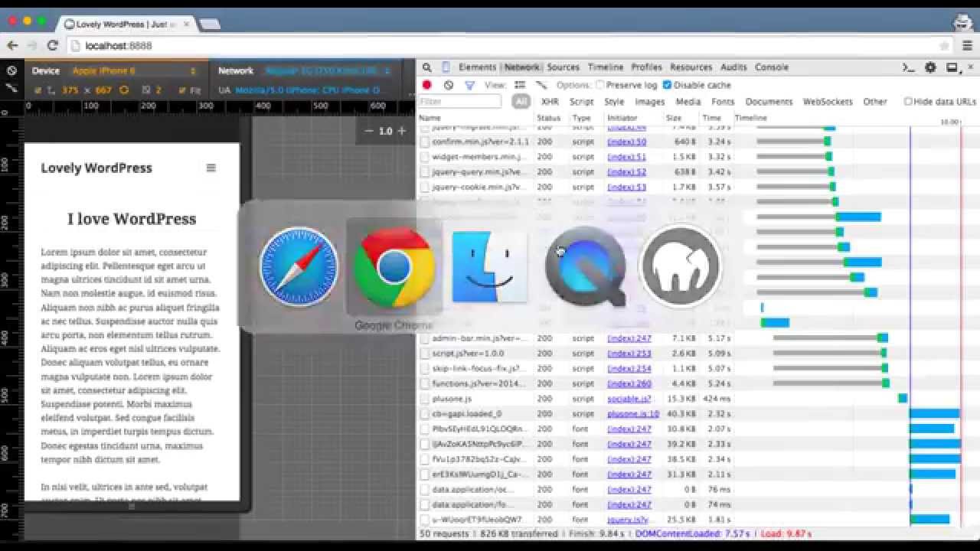Pick QuickTime Player in the app switcher
The width and height of the screenshot is (980, 551).
pyautogui.click(x=585, y=266)
